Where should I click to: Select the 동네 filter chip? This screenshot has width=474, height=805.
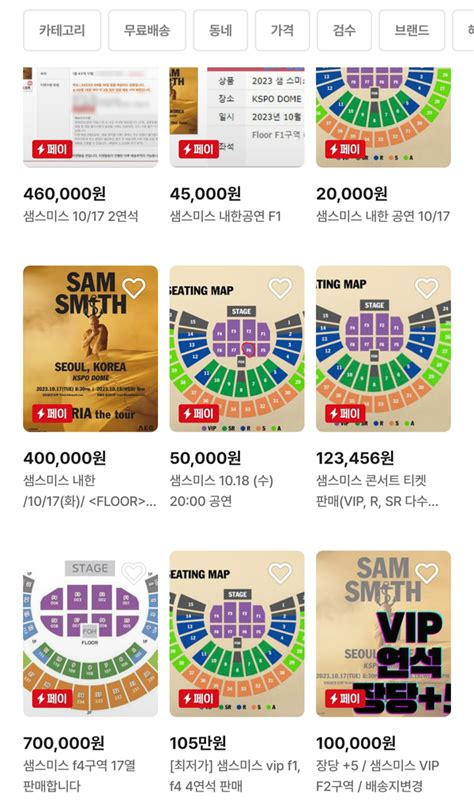tap(221, 30)
